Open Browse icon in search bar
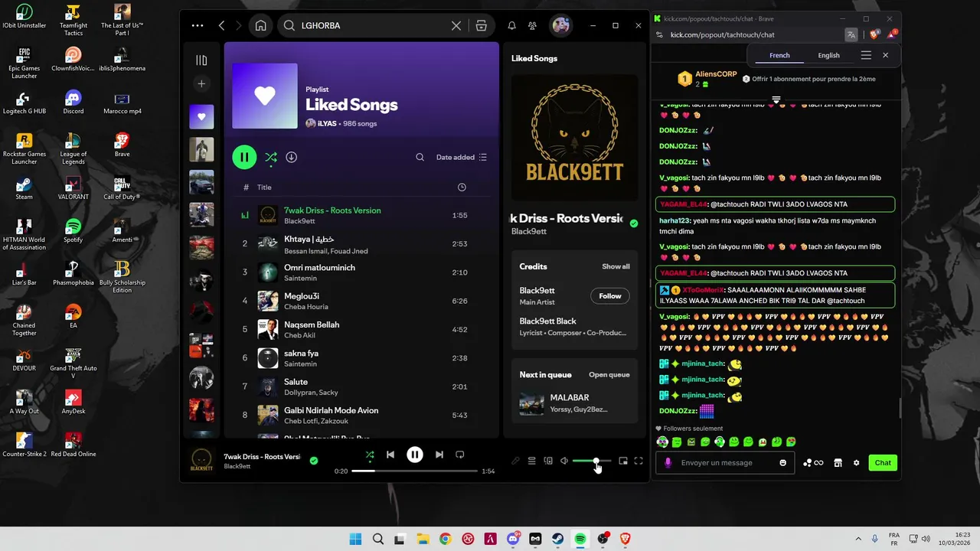This screenshot has width=980, height=551. 481,25
